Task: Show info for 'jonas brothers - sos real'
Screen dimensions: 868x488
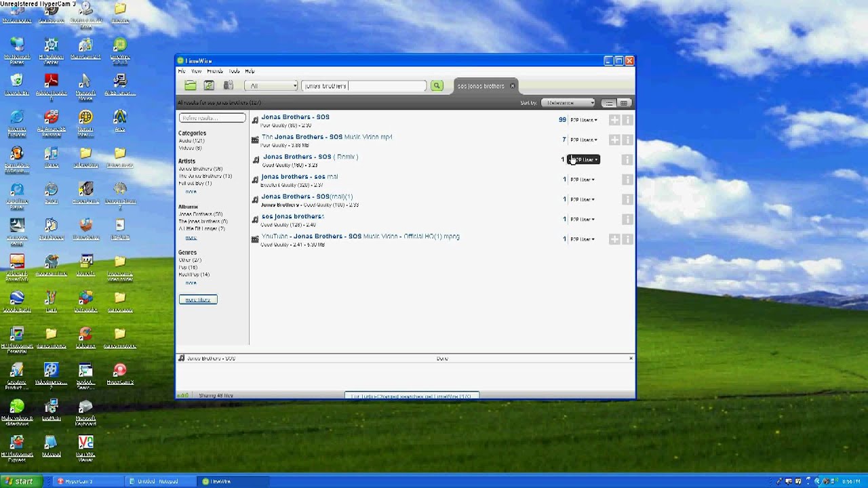Action: coord(627,180)
